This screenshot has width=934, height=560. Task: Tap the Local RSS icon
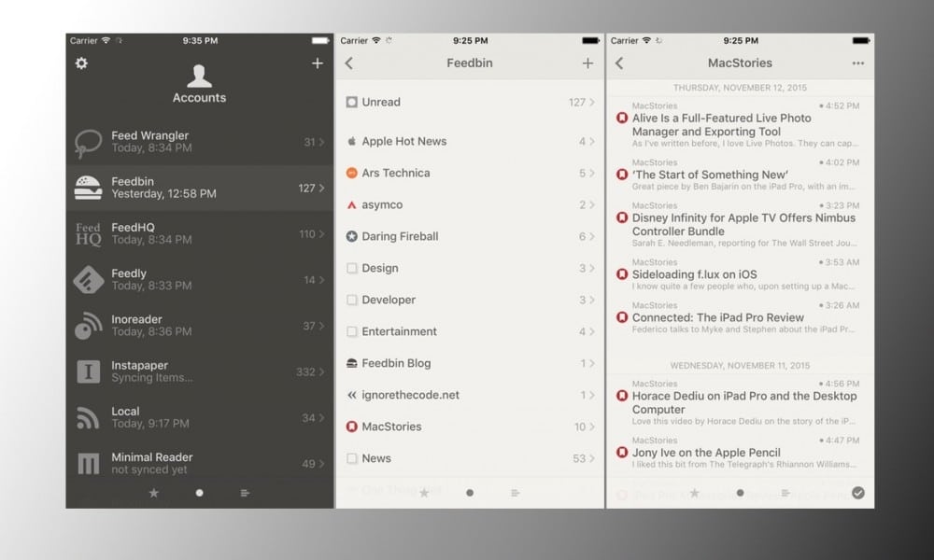88,418
